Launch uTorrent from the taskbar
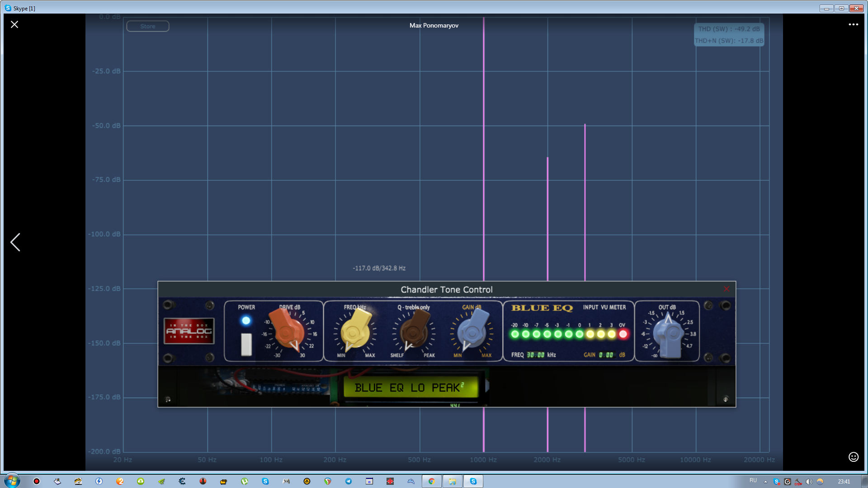 tap(245, 481)
